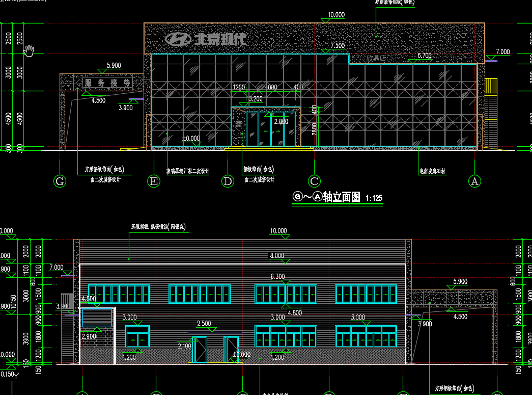Select the 铝板饰面(珍色) note near axis D
The image size is (532, 395).
[259, 169]
